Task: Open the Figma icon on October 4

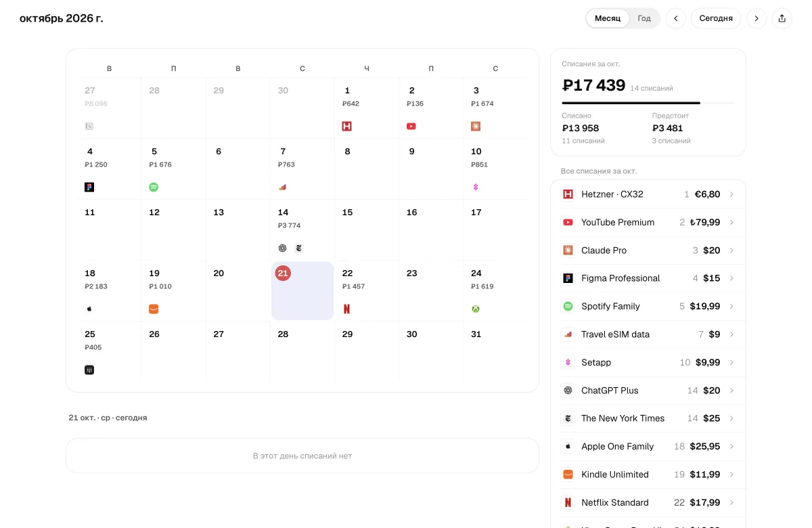Action: 89,188
